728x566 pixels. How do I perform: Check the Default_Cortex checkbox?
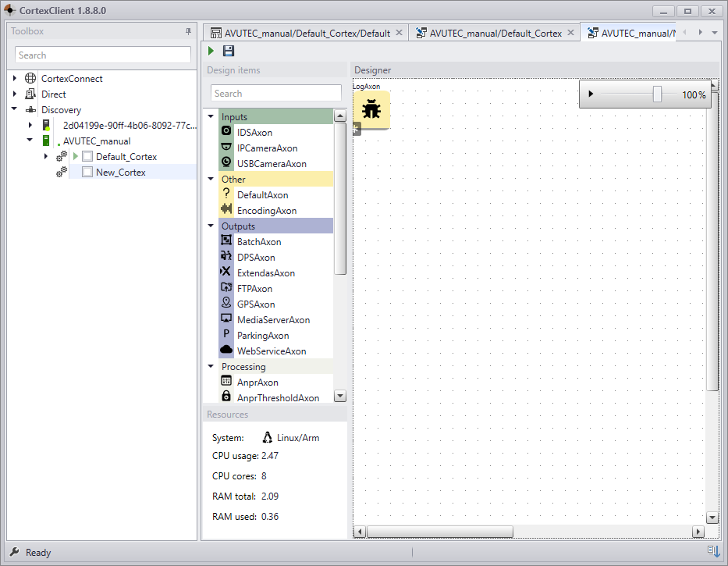click(x=87, y=157)
